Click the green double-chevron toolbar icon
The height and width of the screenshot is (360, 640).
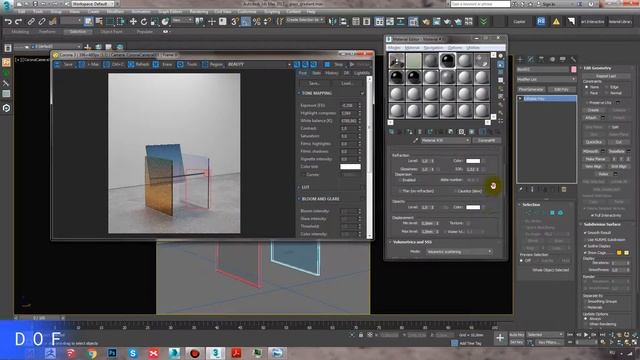coord(483,22)
